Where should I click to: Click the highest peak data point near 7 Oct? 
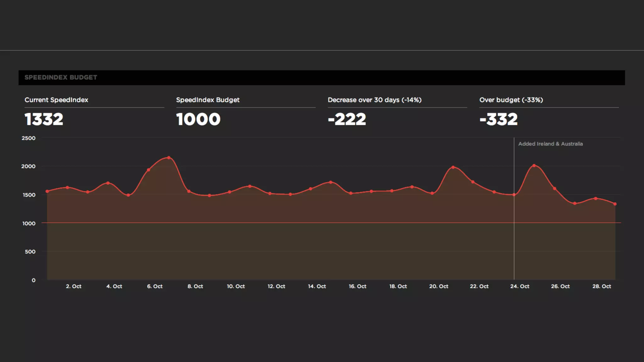(x=169, y=158)
